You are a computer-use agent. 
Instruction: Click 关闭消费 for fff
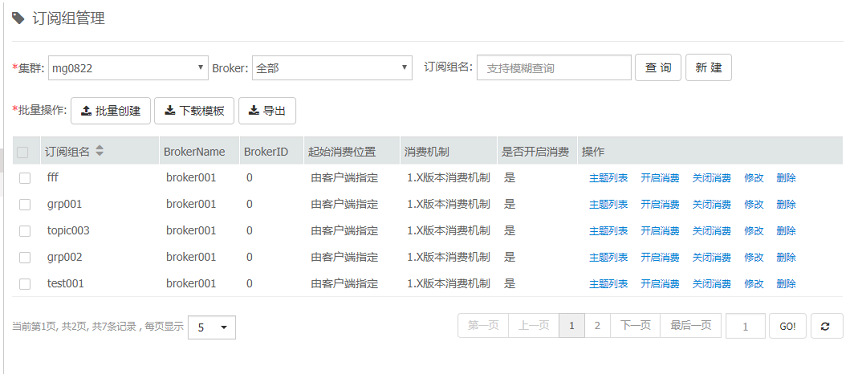point(711,178)
